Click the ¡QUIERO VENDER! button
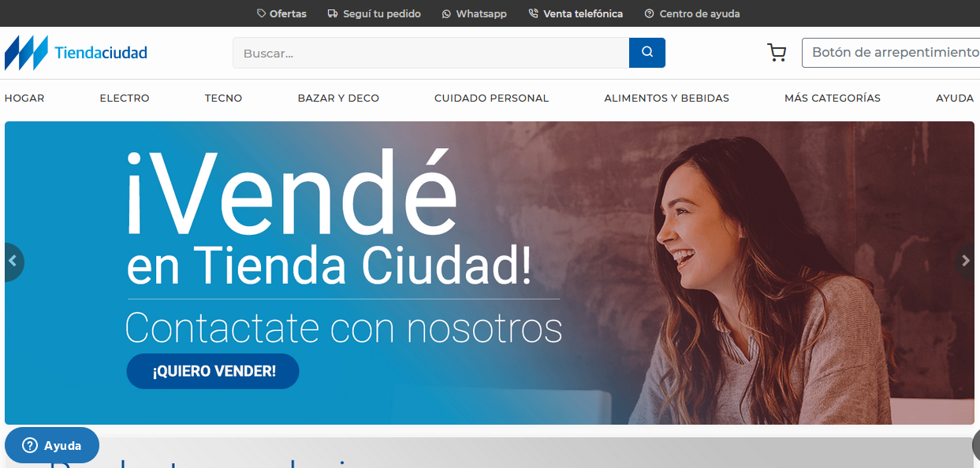 click(x=213, y=371)
